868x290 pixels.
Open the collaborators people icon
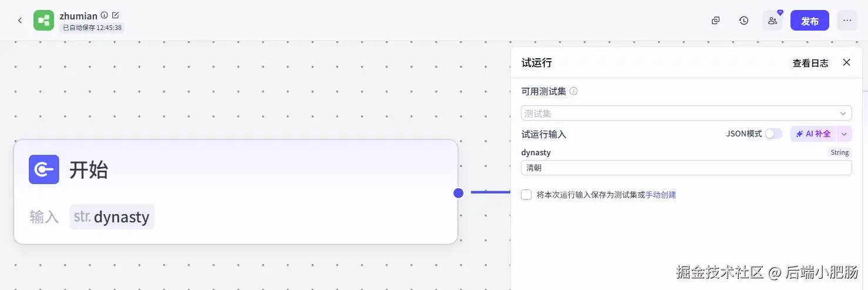click(772, 21)
